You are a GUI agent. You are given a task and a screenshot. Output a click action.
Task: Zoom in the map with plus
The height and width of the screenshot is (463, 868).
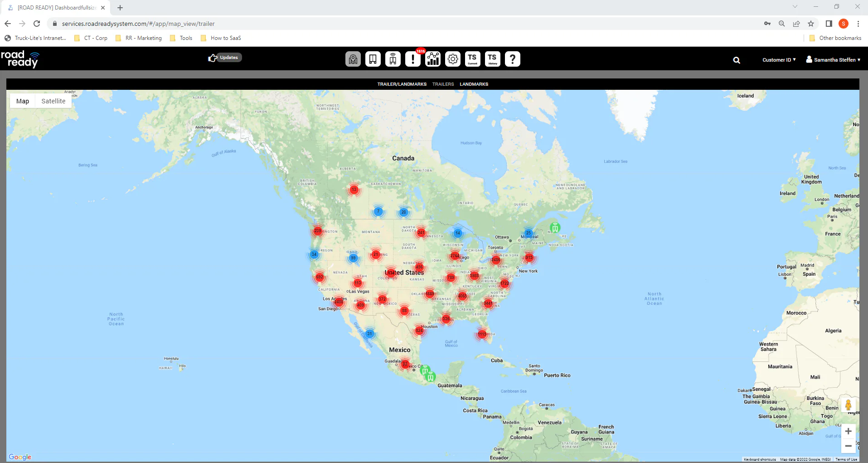pos(848,431)
